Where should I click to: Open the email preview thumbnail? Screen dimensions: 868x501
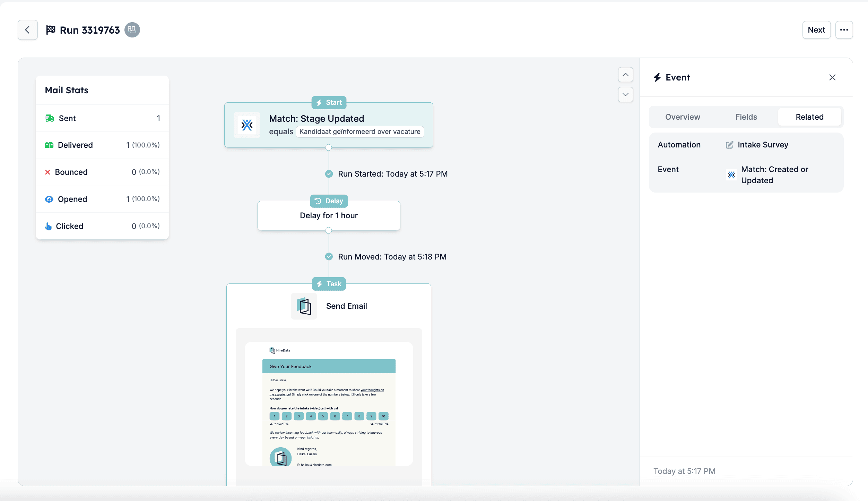(329, 404)
